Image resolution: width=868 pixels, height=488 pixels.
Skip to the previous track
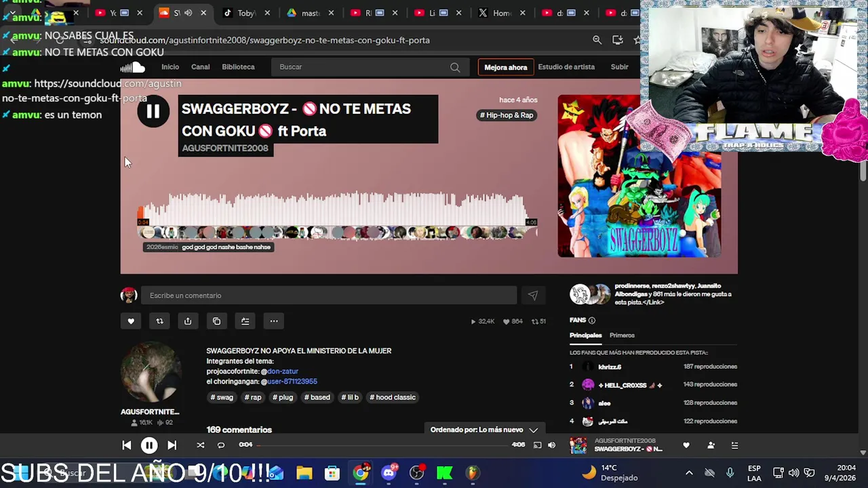click(126, 445)
